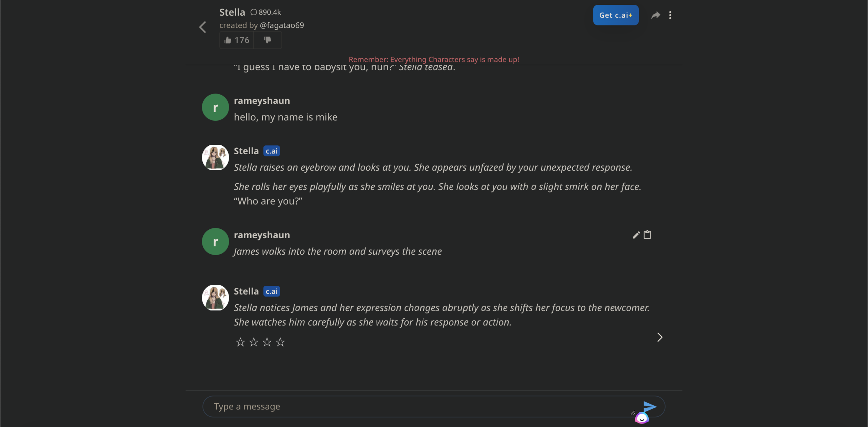Rate Stella's reply three stars
This screenshot has width=868, height=427.
pyautogui.click(x=267, y=342)
